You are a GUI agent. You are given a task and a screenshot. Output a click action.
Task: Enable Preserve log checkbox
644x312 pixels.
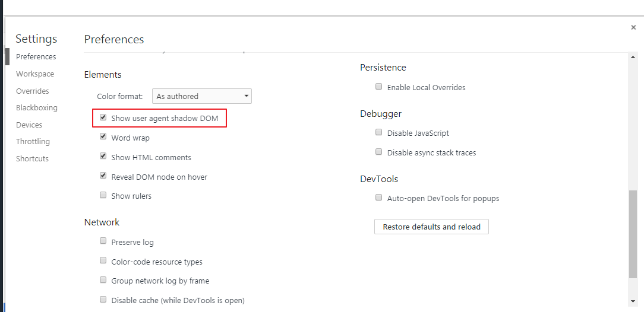(x=103, y=241)
